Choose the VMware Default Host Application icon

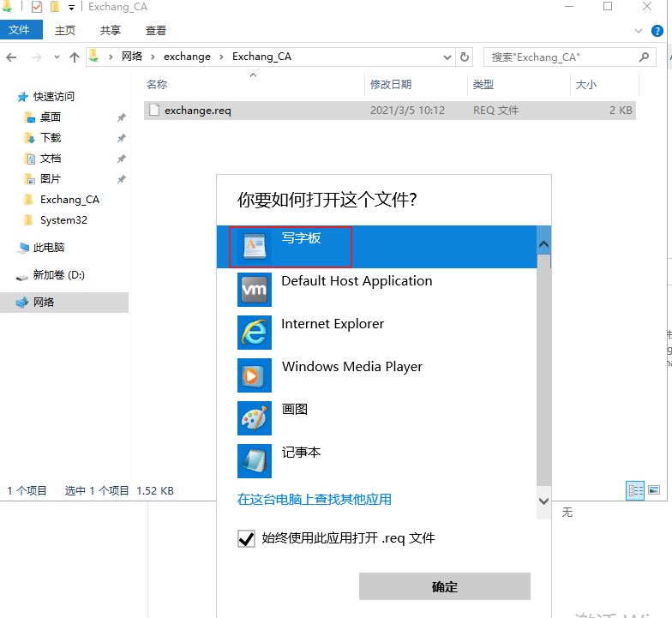255,290
